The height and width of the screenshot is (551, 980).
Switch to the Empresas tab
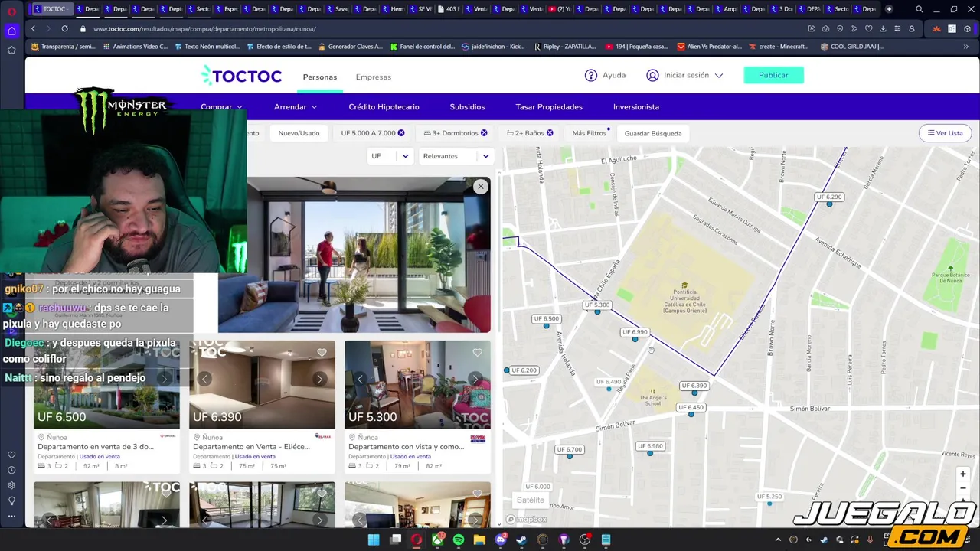[373, 77]
